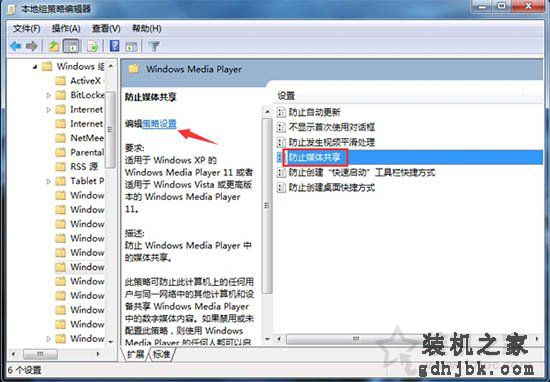550x382 pixels.
Task: Select the 防止发生视频平滑处理 setting
Action: [x=331, y=142]
